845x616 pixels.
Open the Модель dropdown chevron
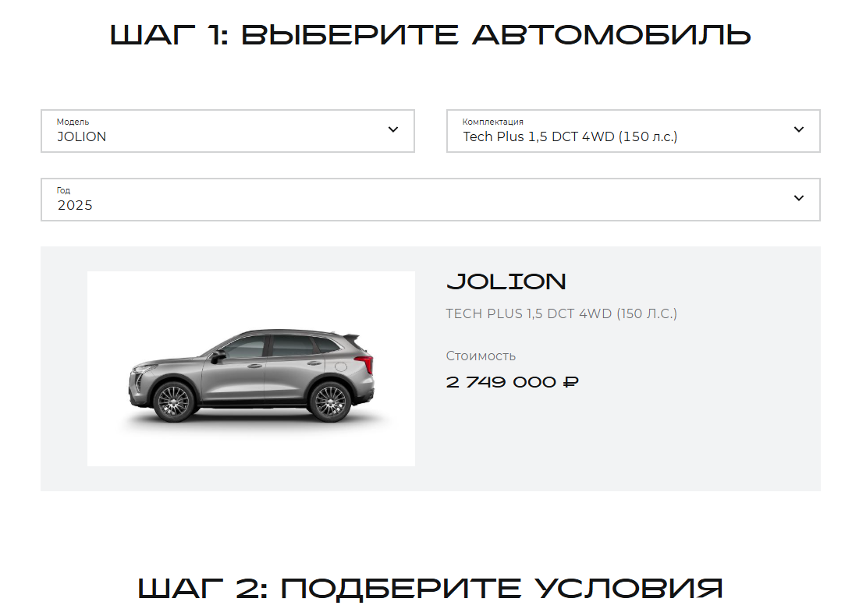coord(393,129)
